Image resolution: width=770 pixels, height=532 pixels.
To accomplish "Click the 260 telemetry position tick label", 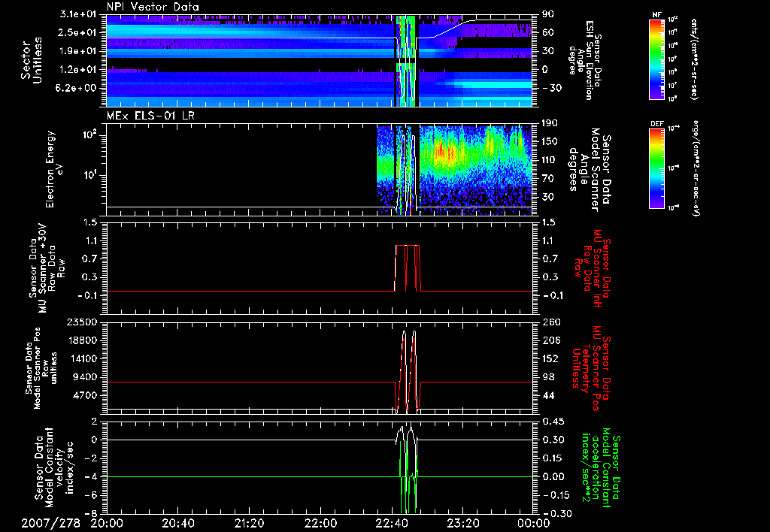I will point(550,322).
